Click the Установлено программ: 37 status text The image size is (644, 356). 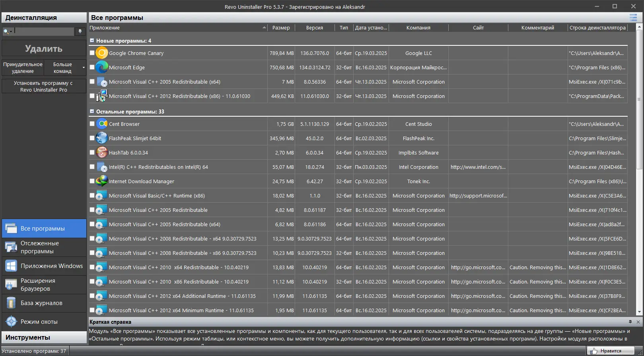34,351
